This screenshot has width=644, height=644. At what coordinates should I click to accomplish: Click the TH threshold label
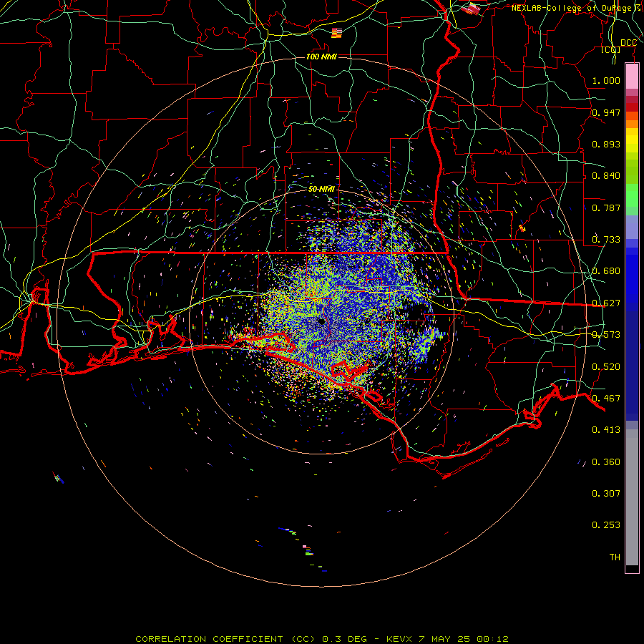coord(615,557)
